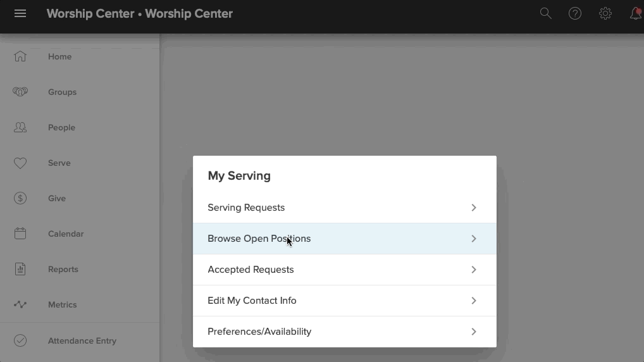The image size is (644, 362).
Task: Go to Attendance Entry
Action: [x=82, y=340]
